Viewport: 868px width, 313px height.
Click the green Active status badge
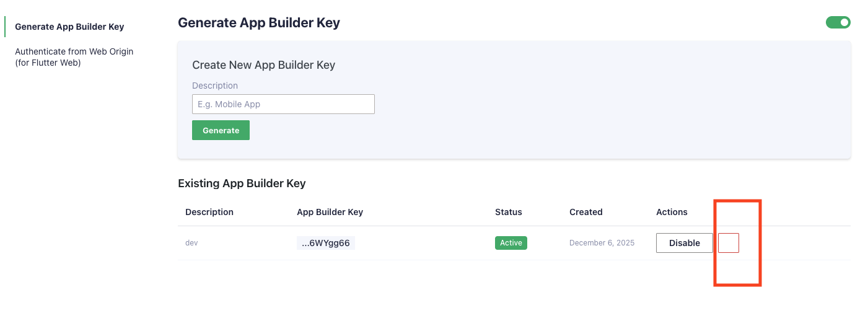pyautogui.click(x=511, y=243)
